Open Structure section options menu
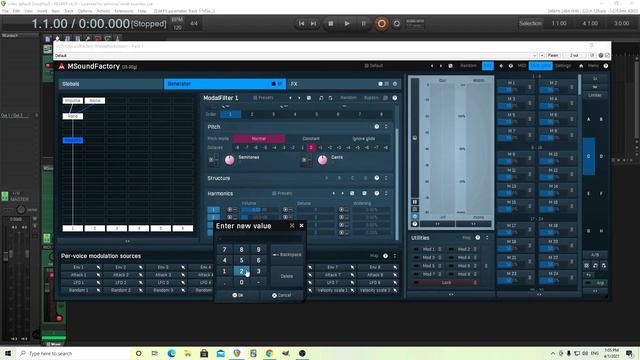Image resolution: width=640 pixels, height=360 pixels. coord(386,178)
